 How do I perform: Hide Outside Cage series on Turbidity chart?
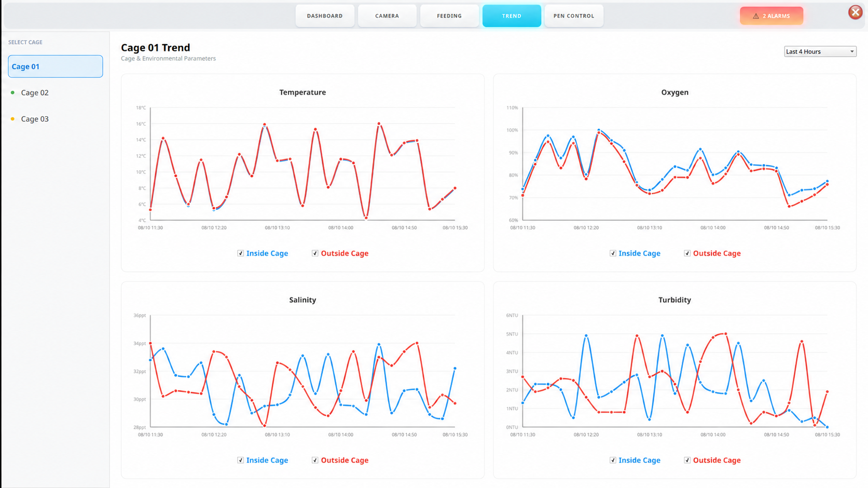[687, 460]
